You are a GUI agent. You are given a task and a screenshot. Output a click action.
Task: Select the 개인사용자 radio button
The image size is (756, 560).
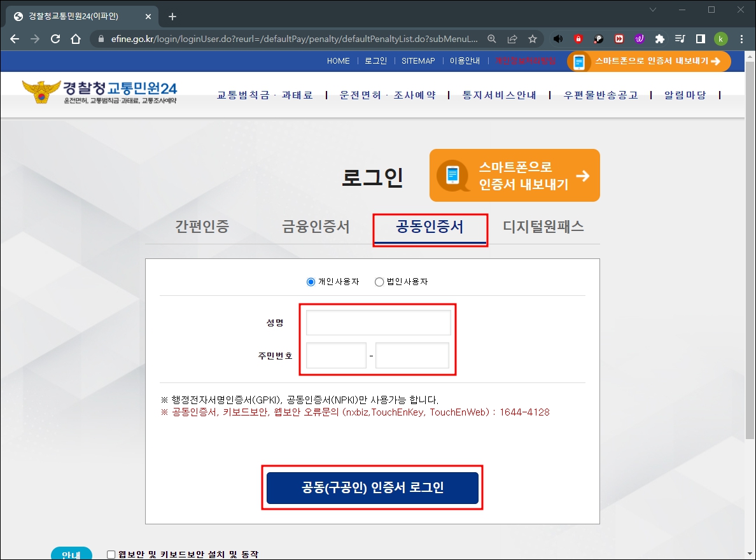310,282
